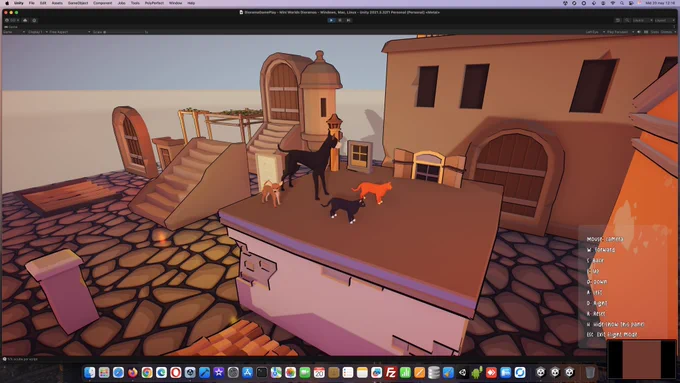Click the Unity cloud services icon

coord(25,20)
